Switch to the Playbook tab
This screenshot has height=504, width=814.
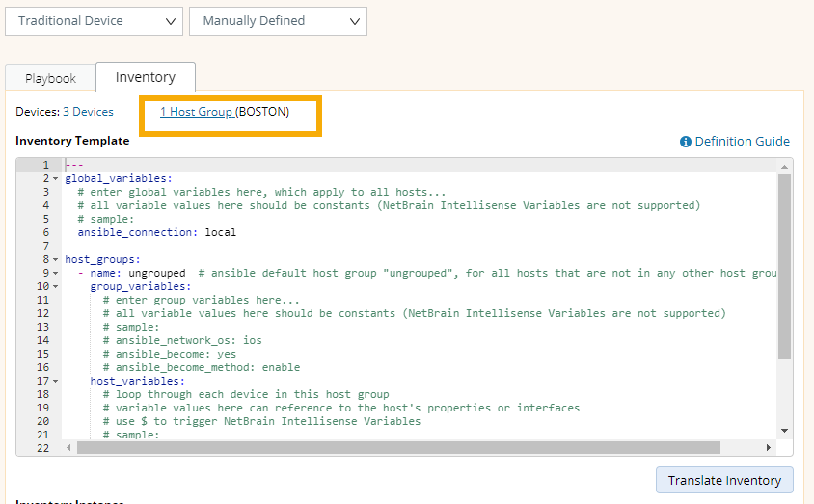[x=50, y=78]
